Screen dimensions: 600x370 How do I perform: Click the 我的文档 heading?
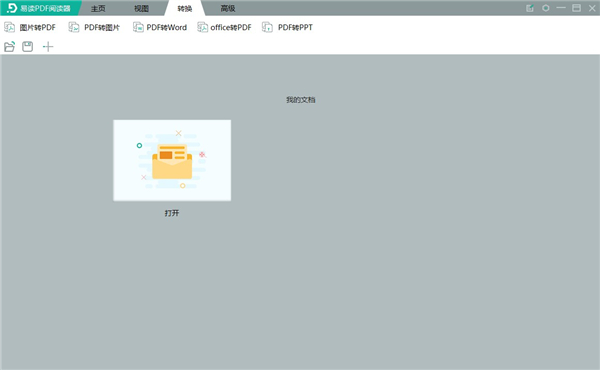[x=301, y=100]
